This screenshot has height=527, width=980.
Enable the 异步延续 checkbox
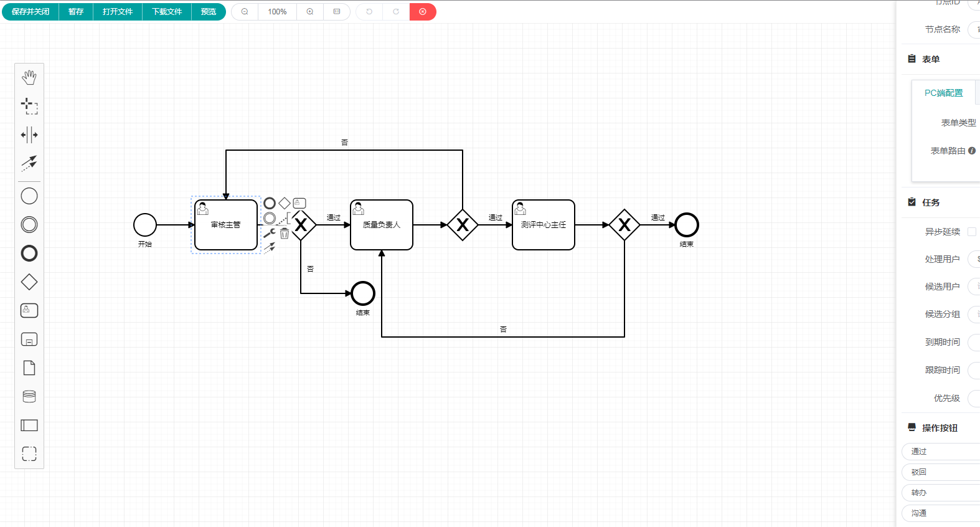pos(972,232)
